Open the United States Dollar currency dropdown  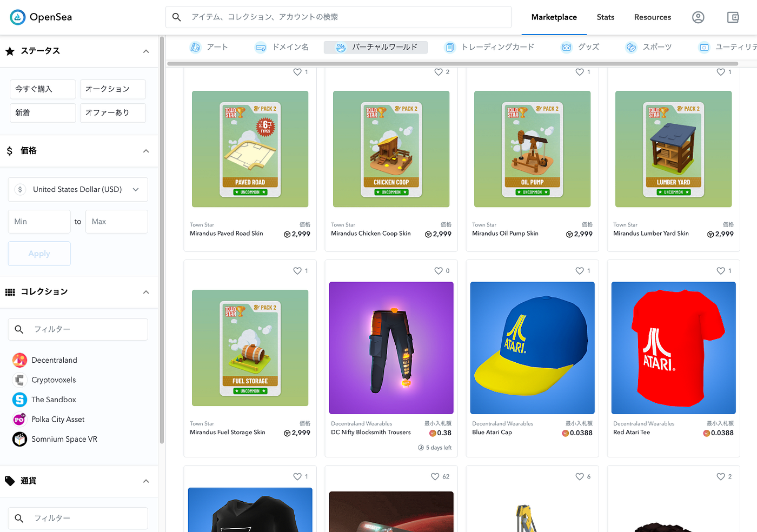78,190
